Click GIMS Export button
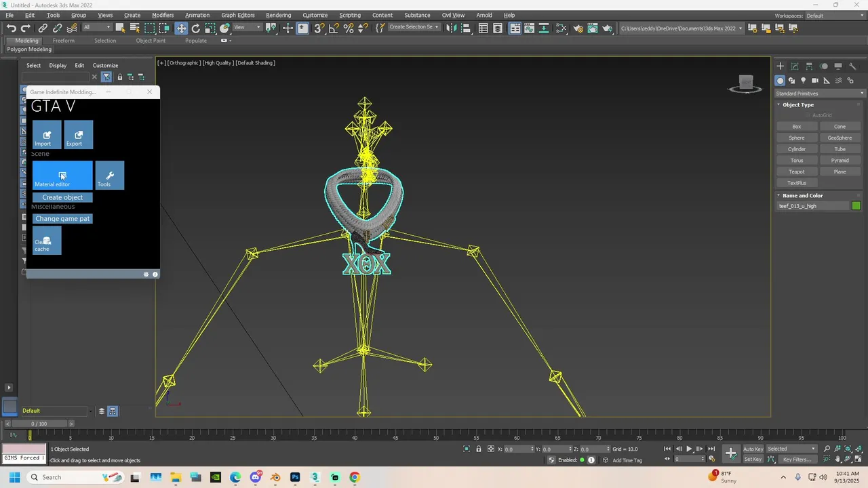This screenshot has width=868, height=488. (79, 135)
